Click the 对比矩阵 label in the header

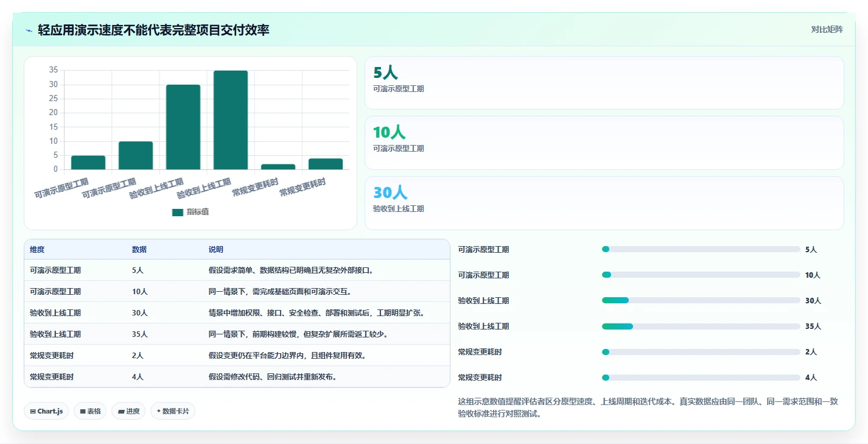(x=827, y=30)
